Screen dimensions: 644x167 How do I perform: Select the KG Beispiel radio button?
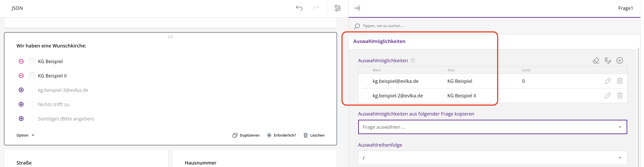click(32, 61)
